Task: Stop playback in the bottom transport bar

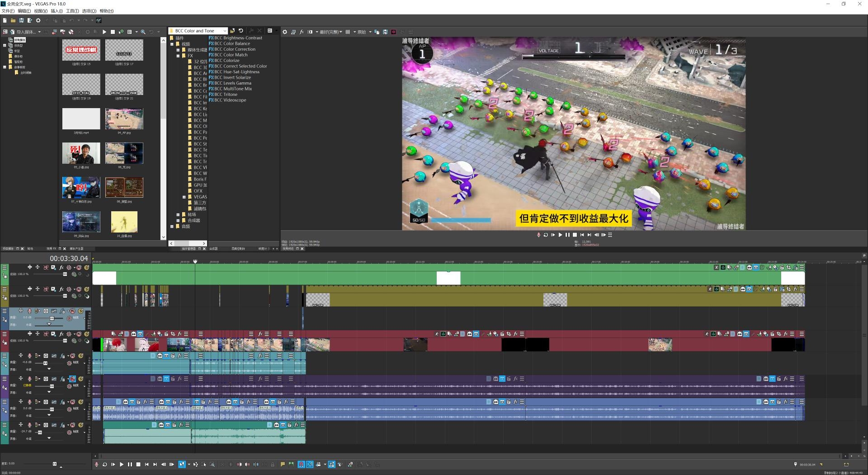Action: (x=138, y=464)
